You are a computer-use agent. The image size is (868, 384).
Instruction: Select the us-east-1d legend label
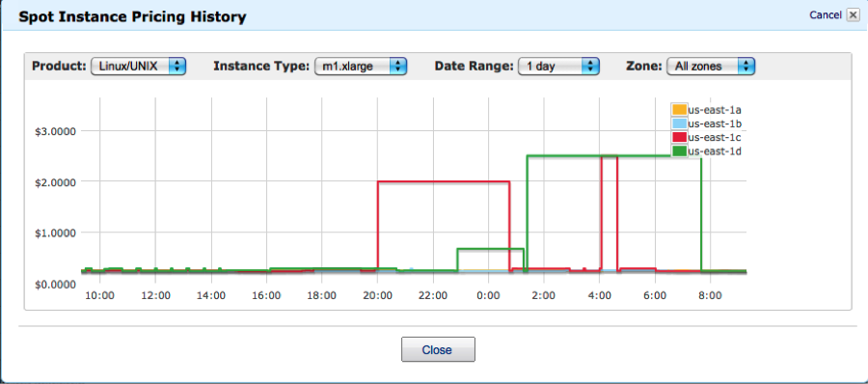[x=714, y=151]
